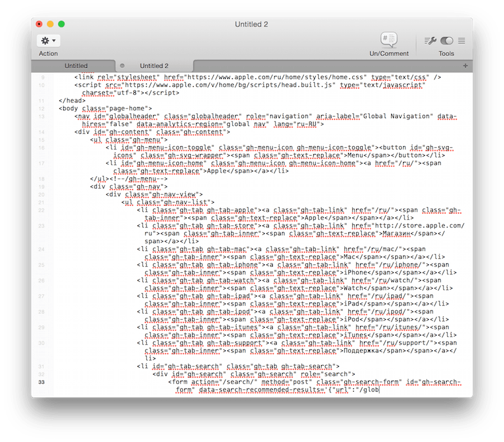504x442 pixels.
Task: Click the word Watch before closing span
Action: point(353,288)
